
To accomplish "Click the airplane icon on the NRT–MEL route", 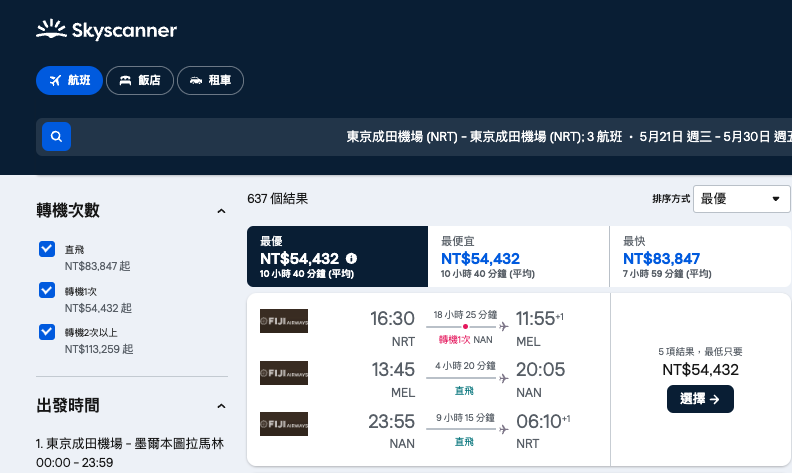I will coord(503,327).
